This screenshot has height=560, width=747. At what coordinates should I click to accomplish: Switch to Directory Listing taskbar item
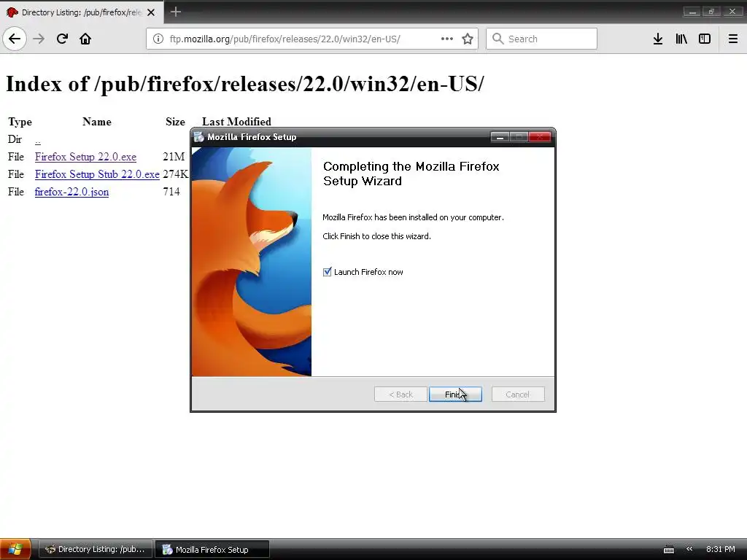(96, 549)
